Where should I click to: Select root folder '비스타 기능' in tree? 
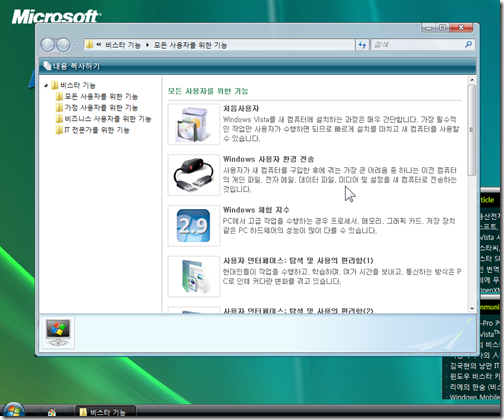tap(78, 85)
